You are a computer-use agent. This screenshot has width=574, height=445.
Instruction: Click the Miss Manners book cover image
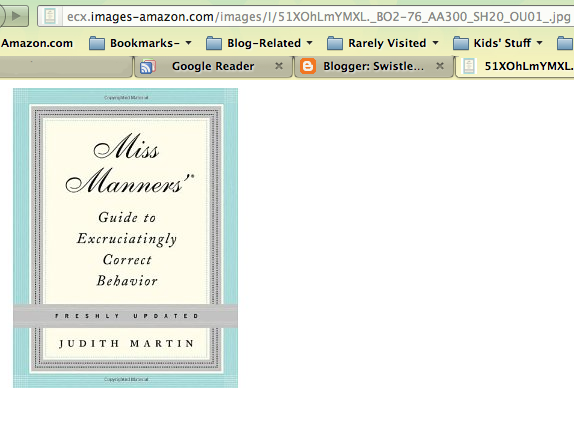(126, 238)
